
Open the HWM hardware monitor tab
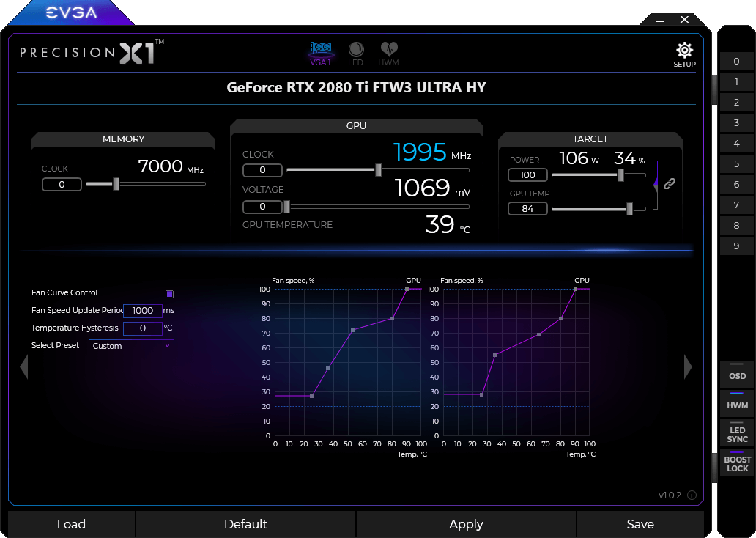[x=388, y=54]
